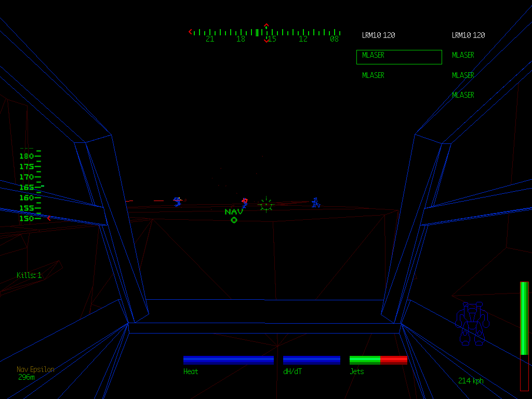Click the Kills counter text

[29, 275]
